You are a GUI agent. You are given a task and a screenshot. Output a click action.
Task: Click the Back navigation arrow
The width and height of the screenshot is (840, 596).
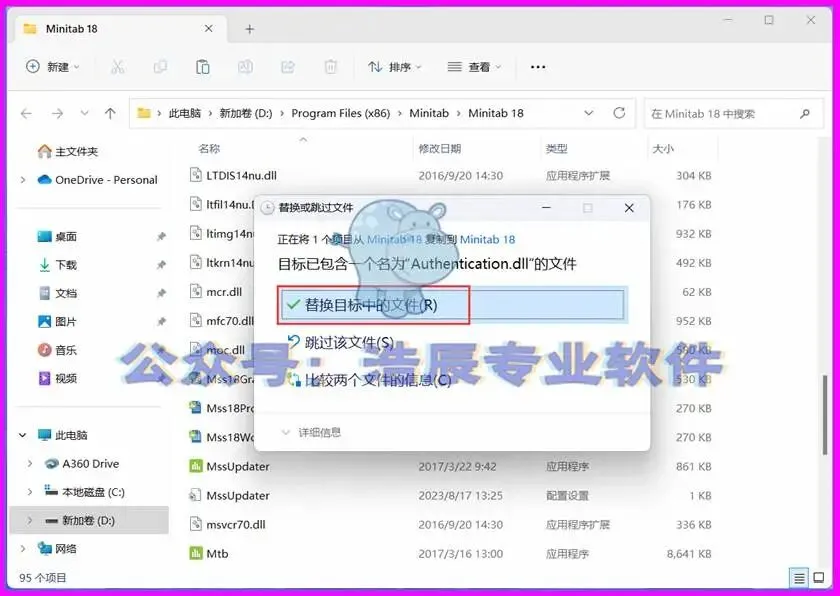coord(26,114)
